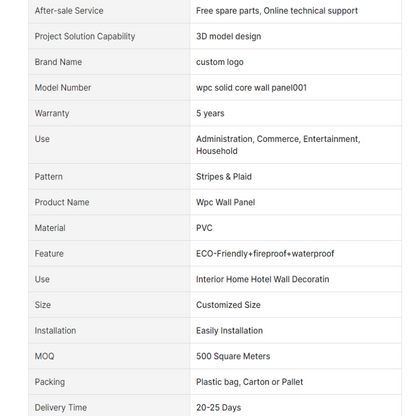Click the Wpc Wall Panel product name
Screen dimensions: 416x416
(x=226, y=202)
